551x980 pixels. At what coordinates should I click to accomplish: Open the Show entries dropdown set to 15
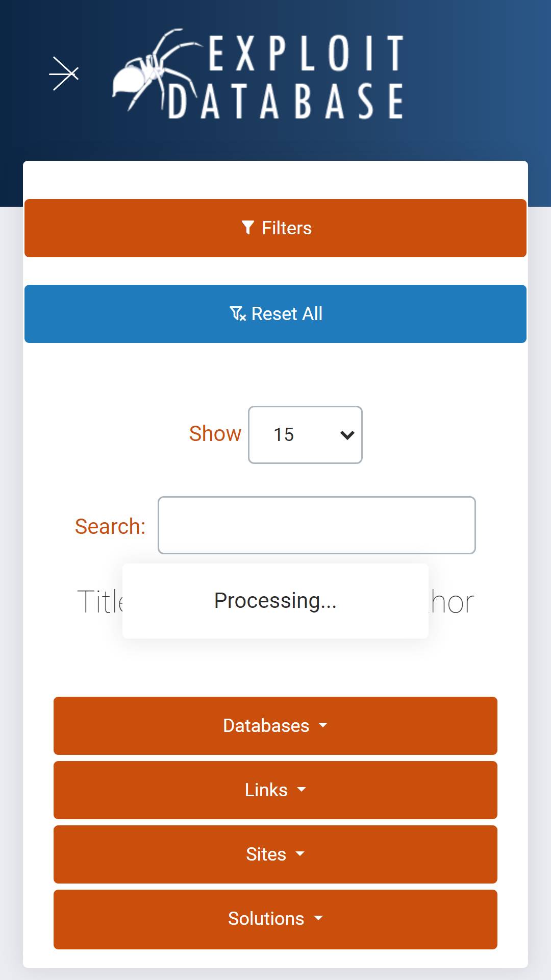pyautogui.click(x=305, y=435)
